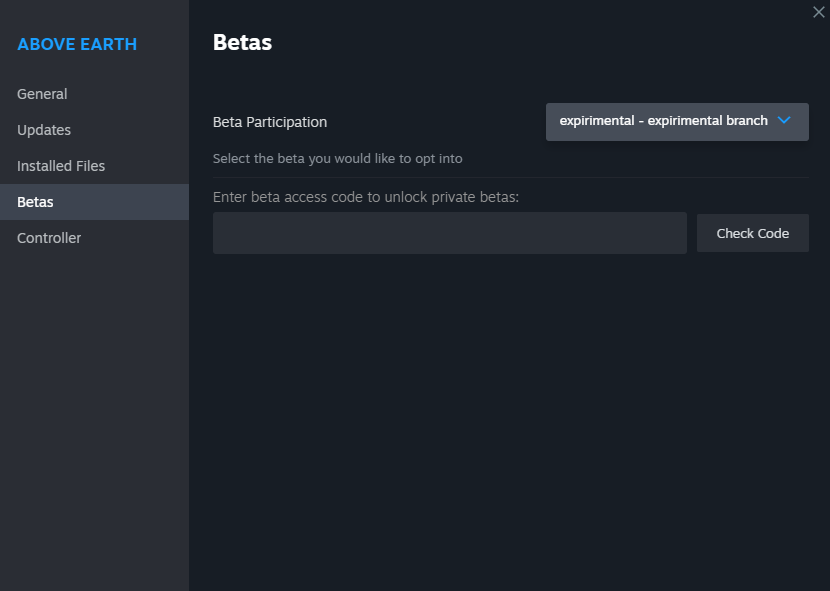Click the 'expirimental - expirimental branch' text

pos(663,121)
